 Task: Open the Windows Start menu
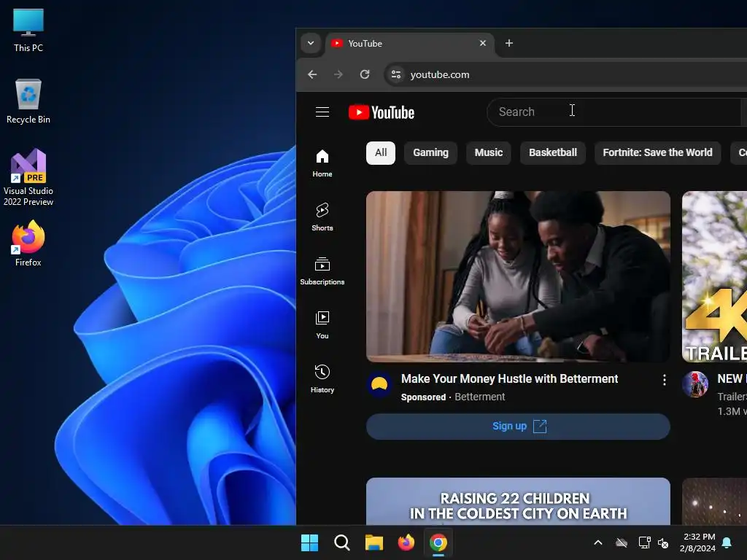click(x=309, y=542)
